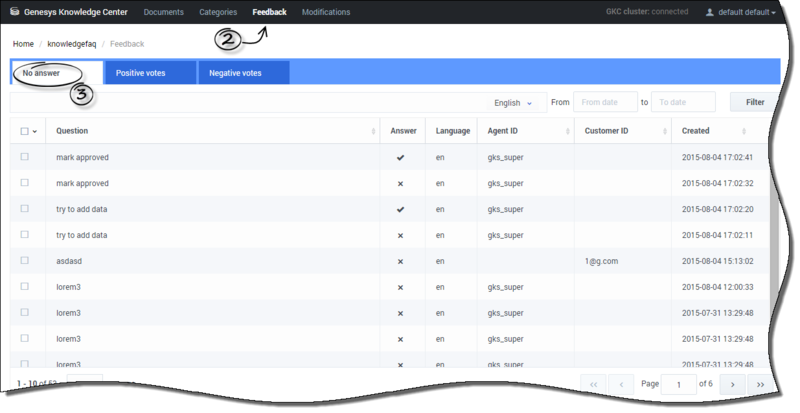Toggle the select-all checkbox in table header

25,131
